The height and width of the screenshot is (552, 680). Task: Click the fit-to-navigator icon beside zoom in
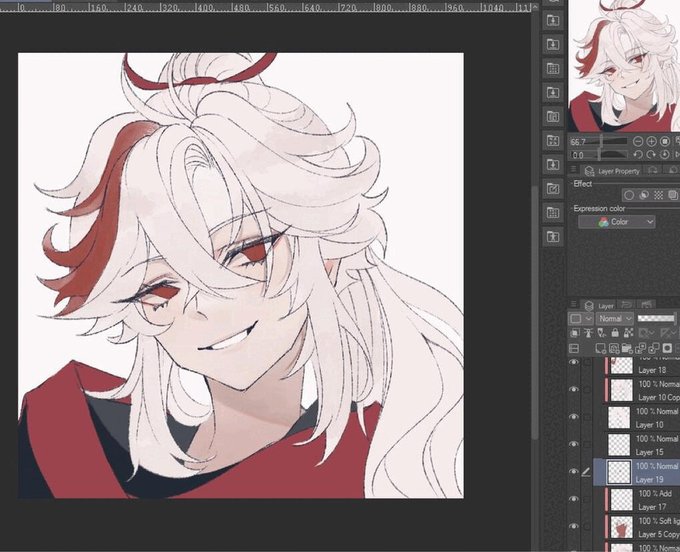665,141
